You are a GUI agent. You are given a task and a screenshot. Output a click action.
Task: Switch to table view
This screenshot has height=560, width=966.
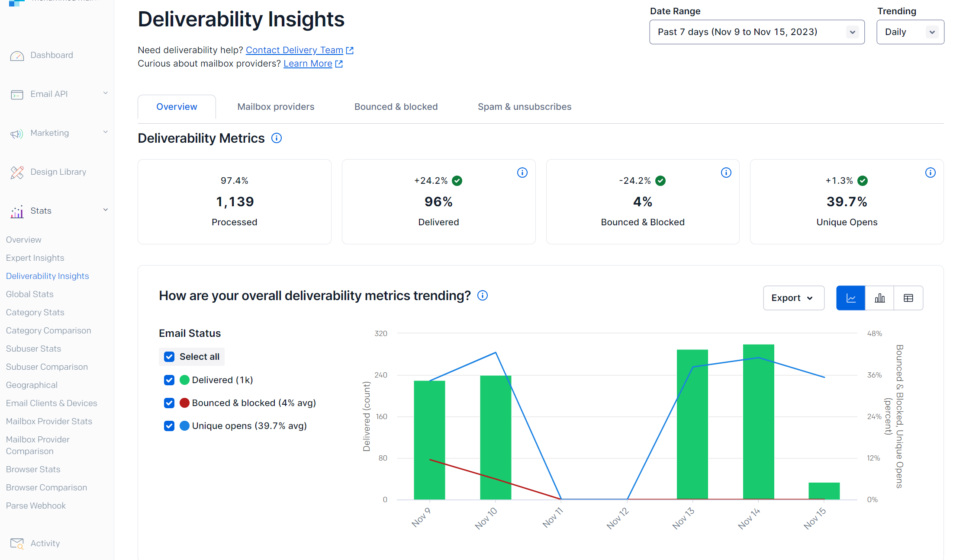coord(908,298)
